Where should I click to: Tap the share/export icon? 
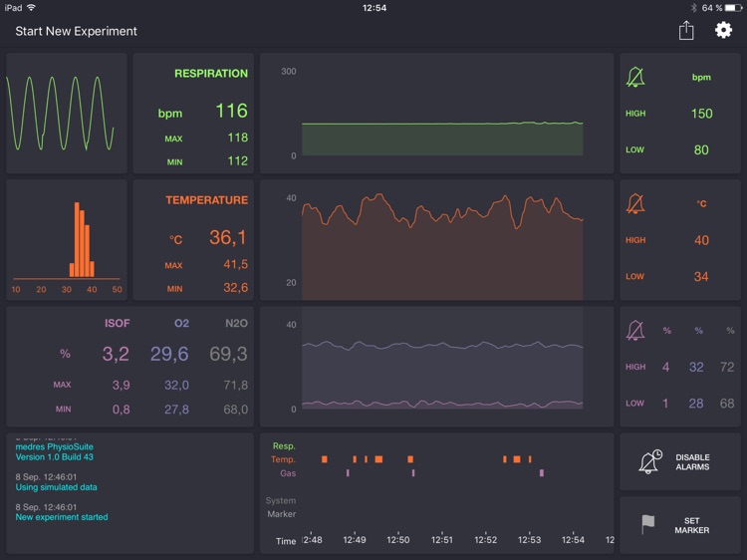click(x=686, y=31)
